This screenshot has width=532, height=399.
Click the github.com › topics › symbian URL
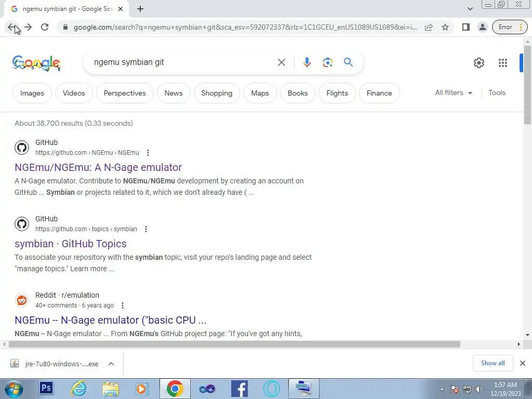pyautogui.click(x=86, y=229)
